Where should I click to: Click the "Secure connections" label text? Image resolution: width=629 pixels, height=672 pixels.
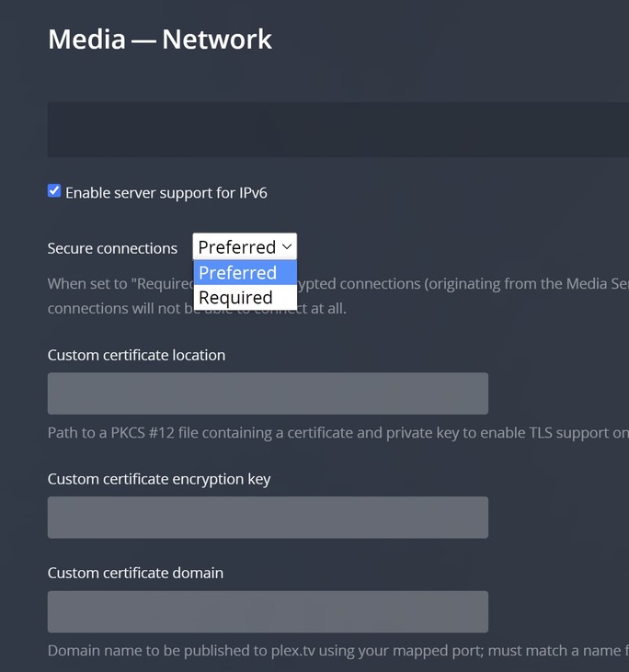[x=112, y=248]
